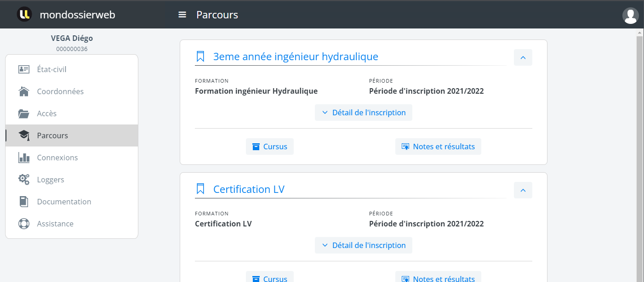The image size is (644, 282).
Task: Click the Loggers gears icon
Action: tap(24, 180)
